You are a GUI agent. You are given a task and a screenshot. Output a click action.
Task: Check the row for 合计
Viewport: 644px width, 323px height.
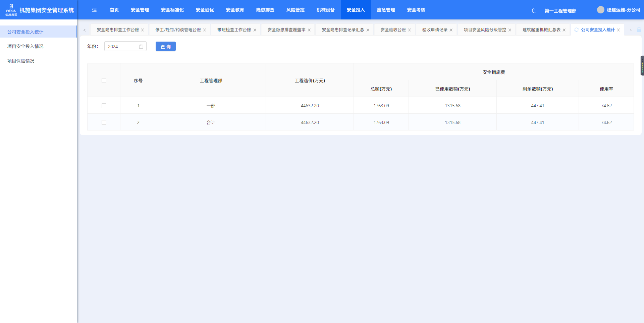104,122
